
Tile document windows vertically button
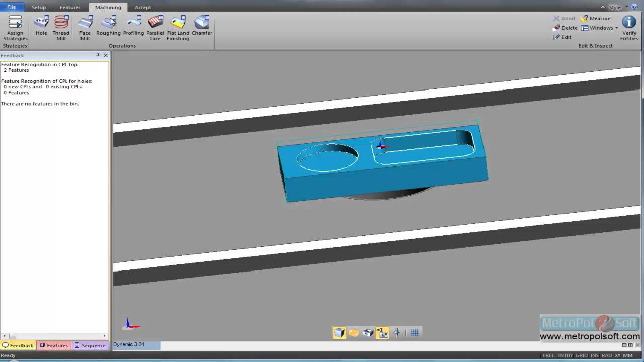[630, 345]
